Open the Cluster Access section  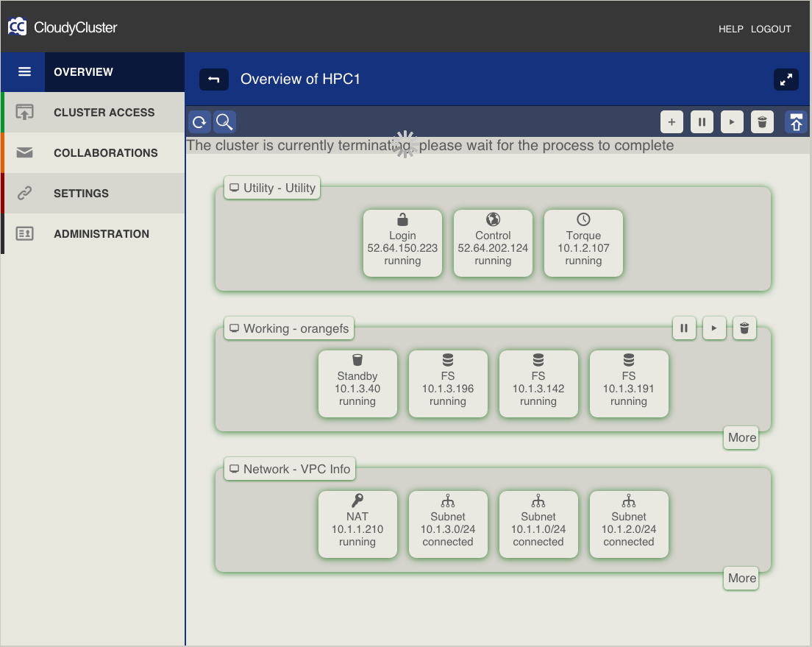coord(93,113)
